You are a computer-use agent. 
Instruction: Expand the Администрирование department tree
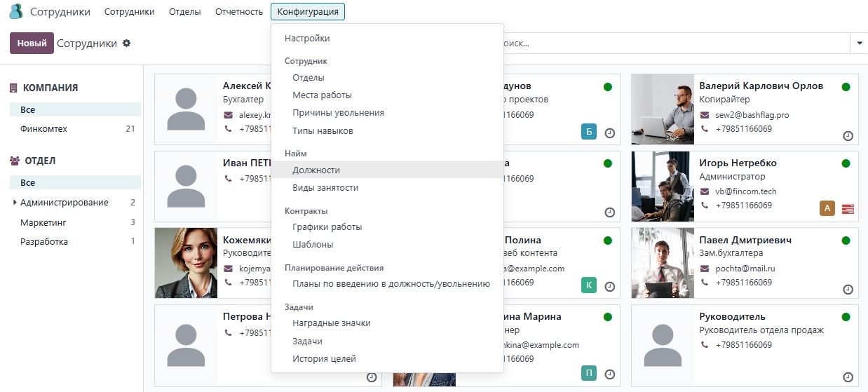[15, 203]
